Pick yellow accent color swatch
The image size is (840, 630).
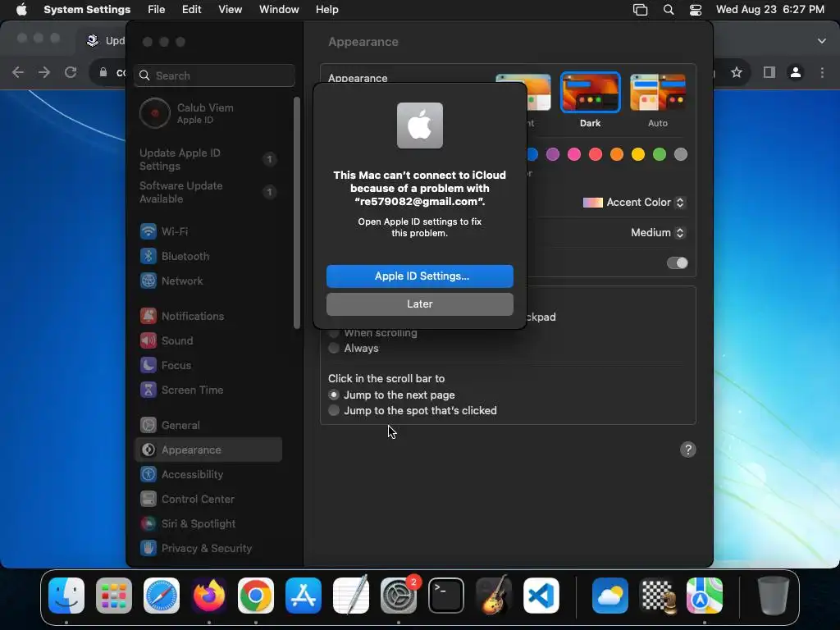(x=638, y=155)
